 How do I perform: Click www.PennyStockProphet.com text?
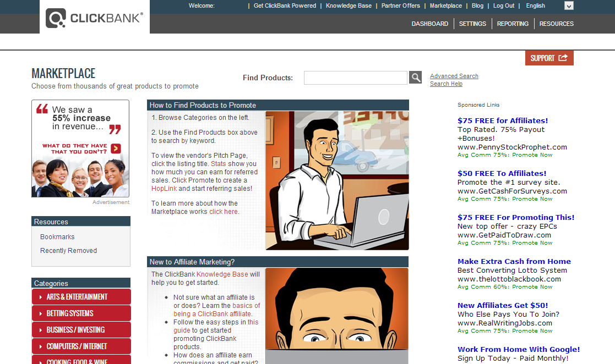512,147
